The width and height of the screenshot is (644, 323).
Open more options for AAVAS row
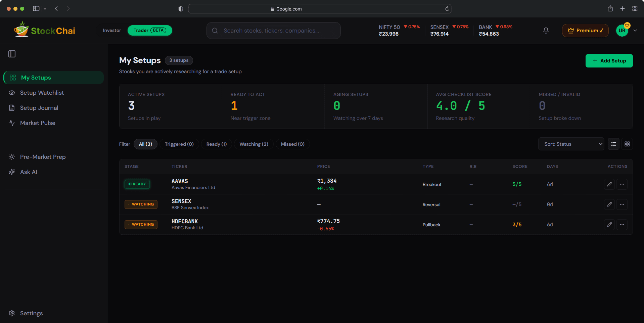[x=622, y=184]
